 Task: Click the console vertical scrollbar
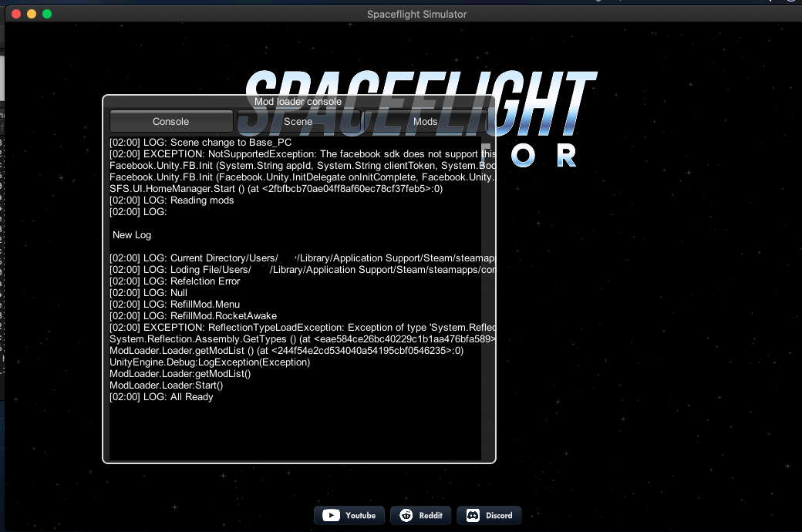pos(487,298)
